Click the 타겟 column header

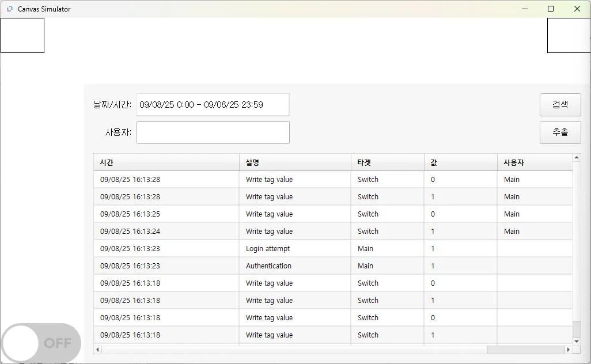click(x=387, y=162)
